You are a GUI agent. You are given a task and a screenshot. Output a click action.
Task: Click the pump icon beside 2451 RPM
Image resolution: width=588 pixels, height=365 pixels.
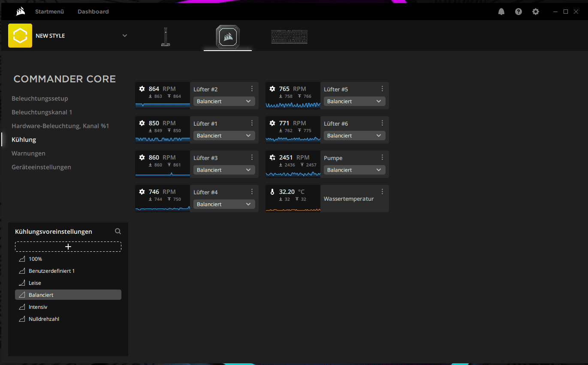click(272, 157)
